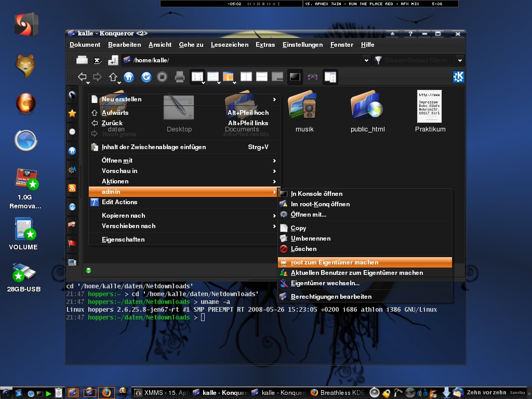The height and width of the screenshot is (399, 532).
Task: Select the detailed list view button
Action: 212,77
